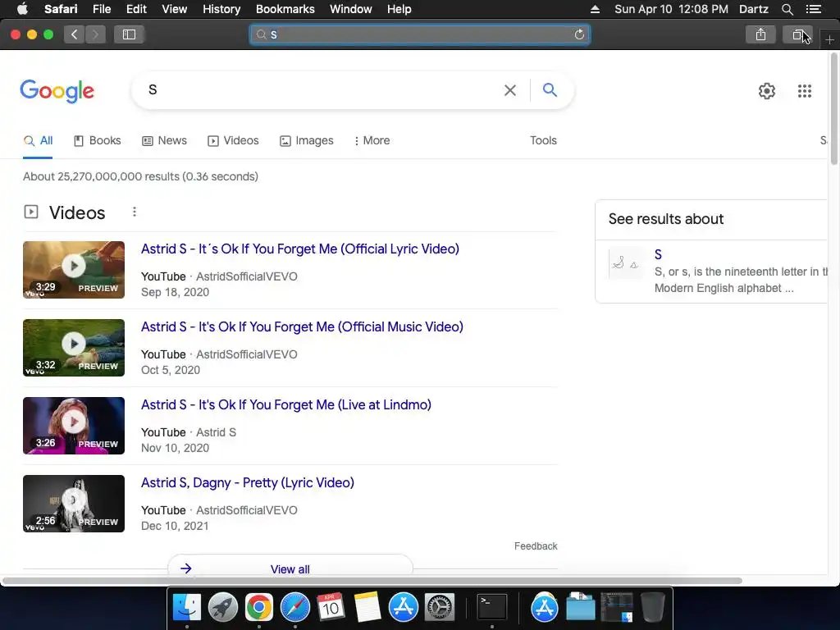The height and width of the screenshot is (630, 840).
Task: Click the eject icon in menu bar
Action: (596, 9)
